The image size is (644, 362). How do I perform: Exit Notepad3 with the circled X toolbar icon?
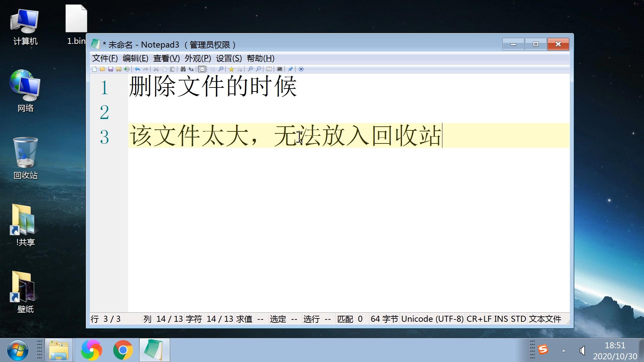click(x=301, y=69)
